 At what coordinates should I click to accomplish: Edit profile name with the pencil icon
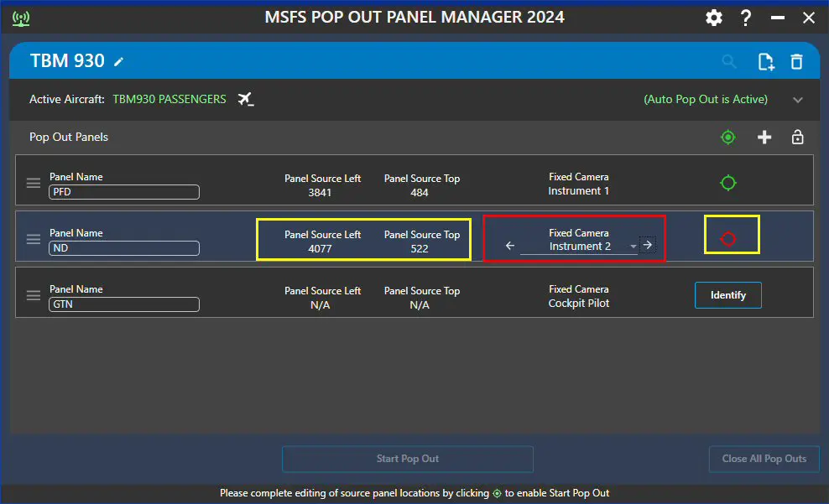click(119, 62)
